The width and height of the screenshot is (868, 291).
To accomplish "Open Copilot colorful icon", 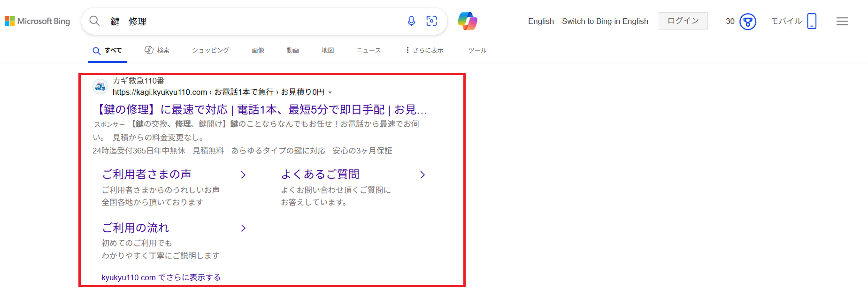I will coord(468,21).
